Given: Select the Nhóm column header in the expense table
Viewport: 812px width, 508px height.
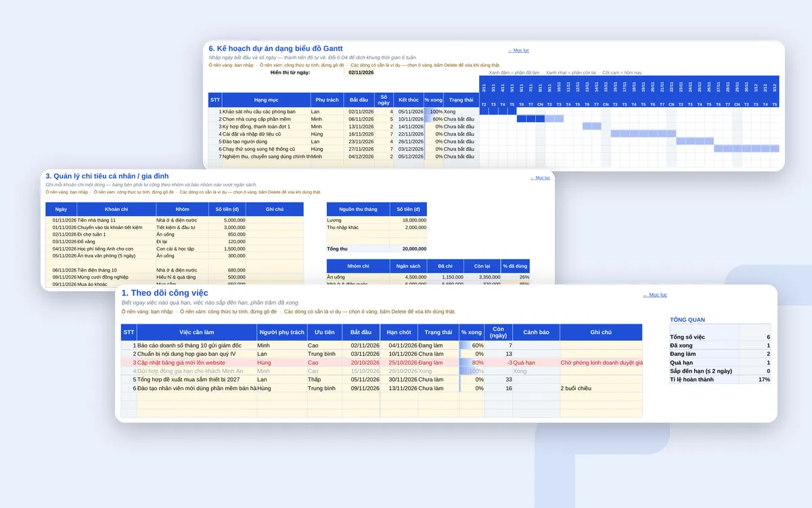Looking at the screenshot, I should click(182, 209).
